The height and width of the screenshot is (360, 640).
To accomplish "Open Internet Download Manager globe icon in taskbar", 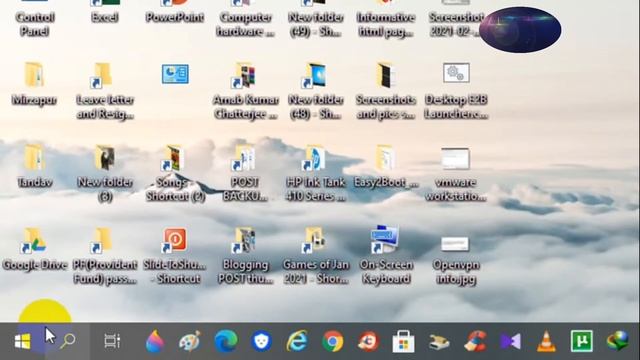I will 618,341.
